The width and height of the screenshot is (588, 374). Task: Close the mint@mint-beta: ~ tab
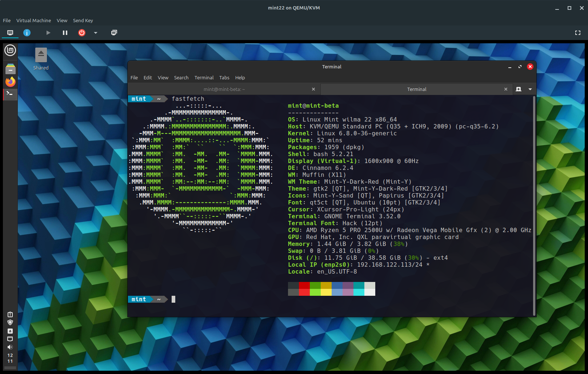click(x=313, y=89)
